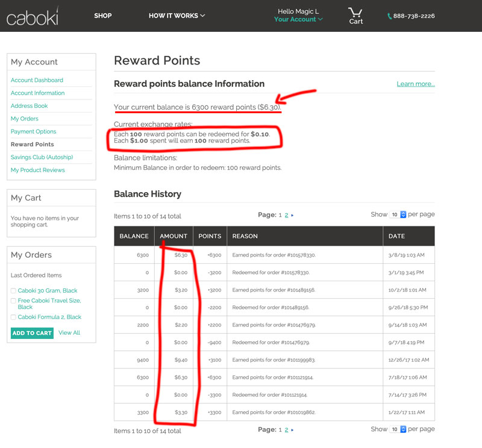
Task: Select 'Earned points for order #101578330.'
Action: coord(274,255)
